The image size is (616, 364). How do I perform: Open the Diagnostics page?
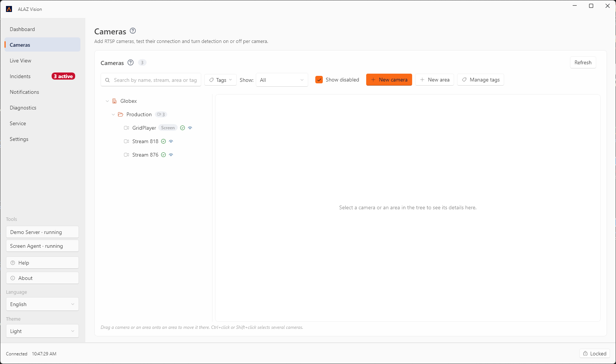click(42, 108)
